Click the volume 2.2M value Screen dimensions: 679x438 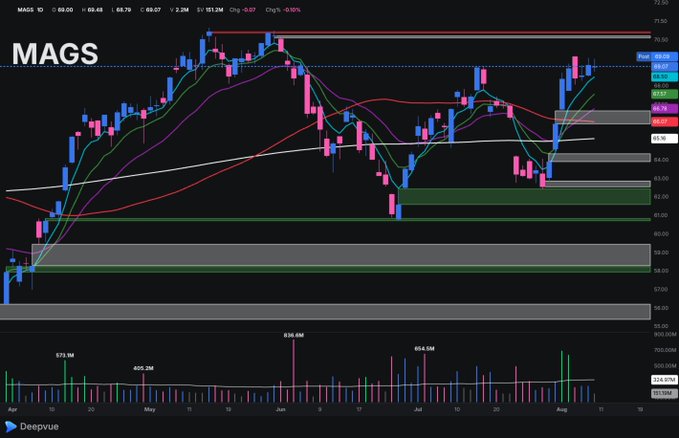[x=182, y=10]
